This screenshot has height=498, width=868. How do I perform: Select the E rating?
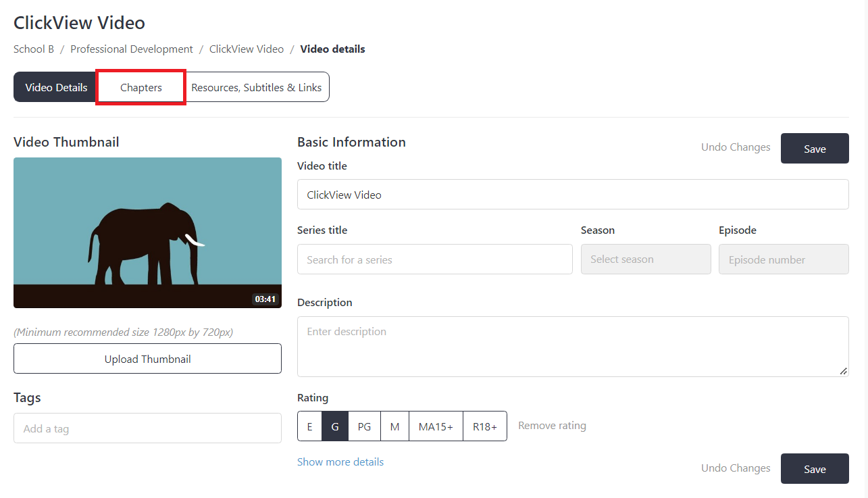point(309,426)
